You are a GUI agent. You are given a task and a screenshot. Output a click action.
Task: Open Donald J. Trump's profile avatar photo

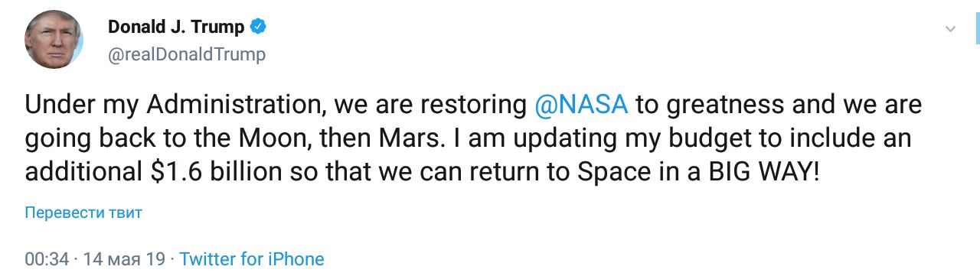tap(54, 40)
